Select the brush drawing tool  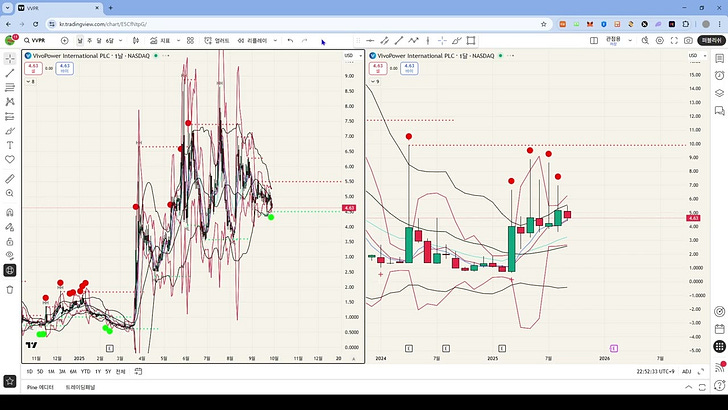pyautogui.click(x=10, y=130)
